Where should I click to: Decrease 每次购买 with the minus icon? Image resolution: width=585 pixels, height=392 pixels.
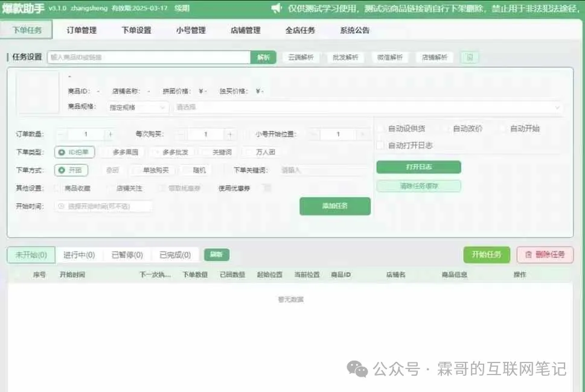[182, 134]
